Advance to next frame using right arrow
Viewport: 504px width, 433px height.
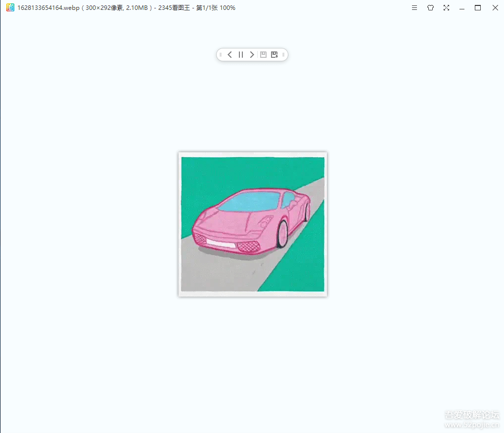point(252,55)
